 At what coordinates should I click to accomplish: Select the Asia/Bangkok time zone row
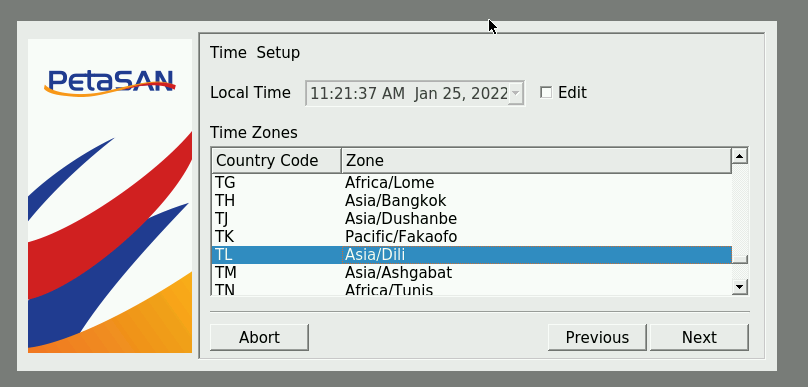pyautogui.click(x=472, y=200)
